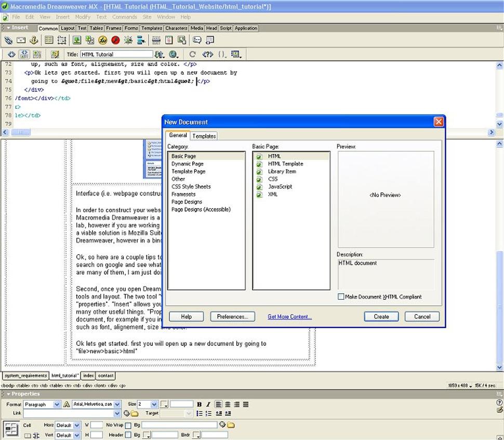Viewport: 504px width, 440px height.
Task: Refresh the design view
Action: tap(193, 54)
